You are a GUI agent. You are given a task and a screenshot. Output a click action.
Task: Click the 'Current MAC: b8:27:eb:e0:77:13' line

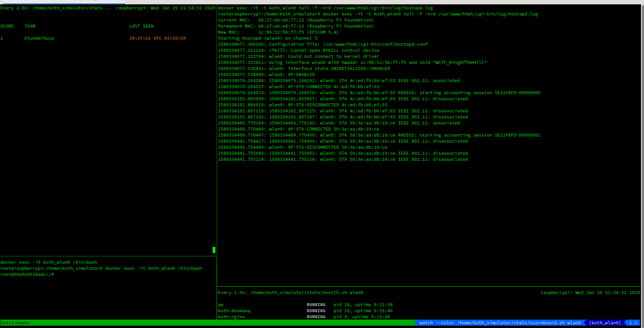click(296, 20)
